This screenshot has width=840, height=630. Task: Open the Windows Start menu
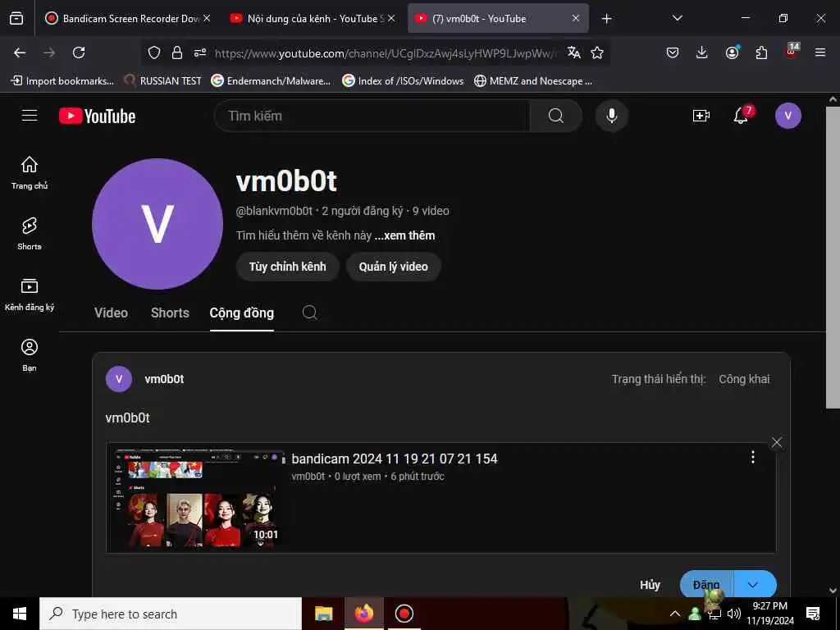coord(20,614)
